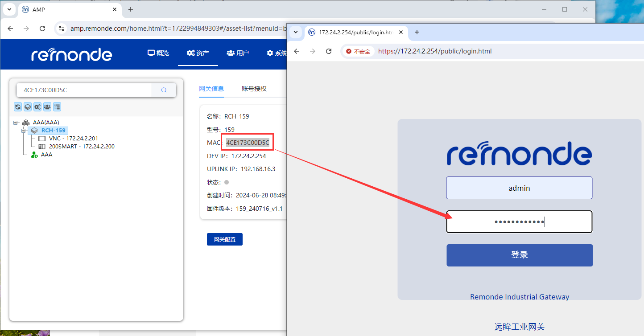This screenshot has width=644, height=336.
Task: Click the 登录 login button
Action: pos(520,255)
